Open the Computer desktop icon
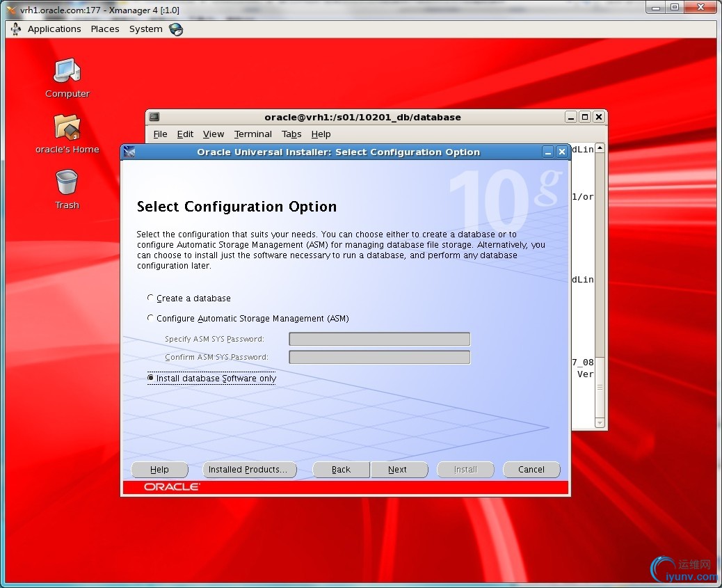The image size is (722, 588). [x=67, y=71]
